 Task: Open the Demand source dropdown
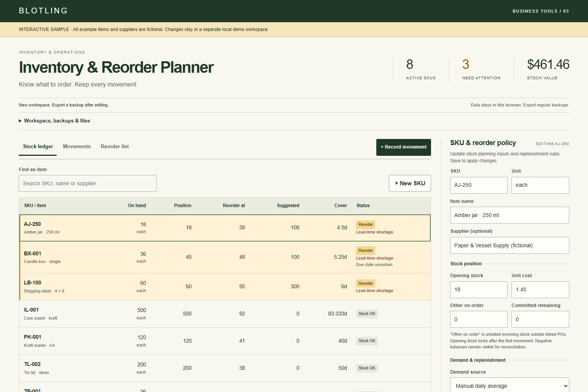point(510,385)
